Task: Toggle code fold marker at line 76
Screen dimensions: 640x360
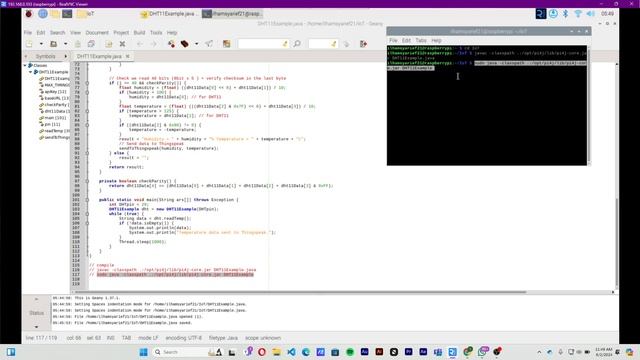Action: coord(87,83)
